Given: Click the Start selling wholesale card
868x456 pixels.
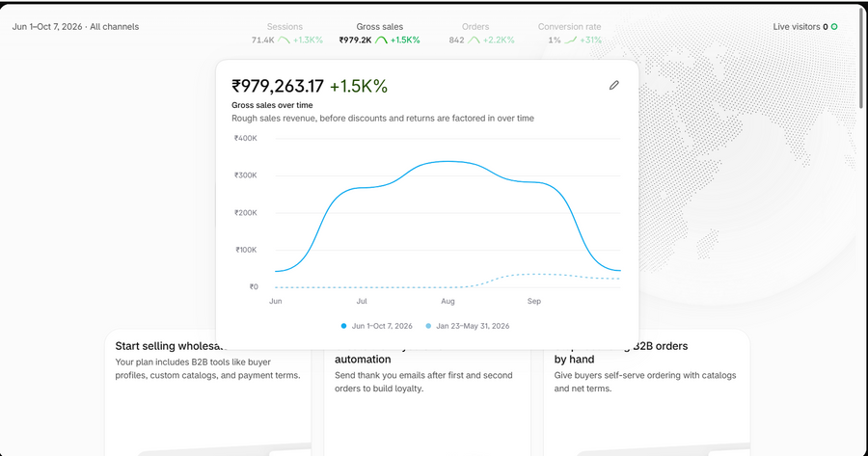Looking at the screenshot, I should (x=207, y=393).
